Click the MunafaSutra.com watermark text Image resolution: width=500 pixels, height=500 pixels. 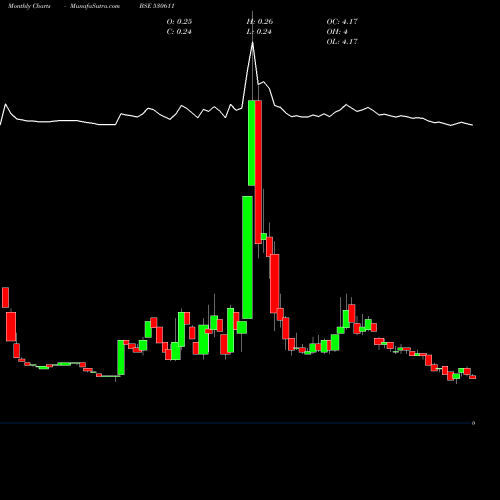pyautogui.click(x=95, y=6)
